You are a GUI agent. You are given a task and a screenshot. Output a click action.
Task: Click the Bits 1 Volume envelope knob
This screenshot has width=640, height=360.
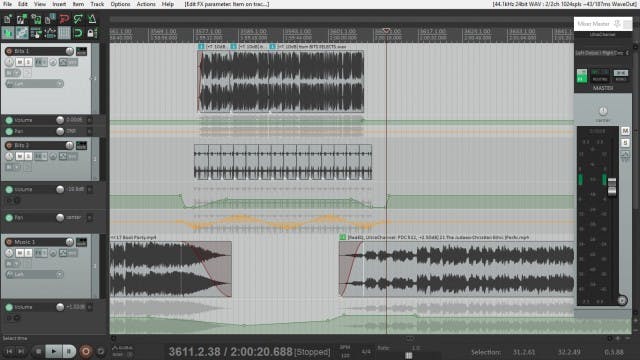pyautogui.click(x=60, y=120)
